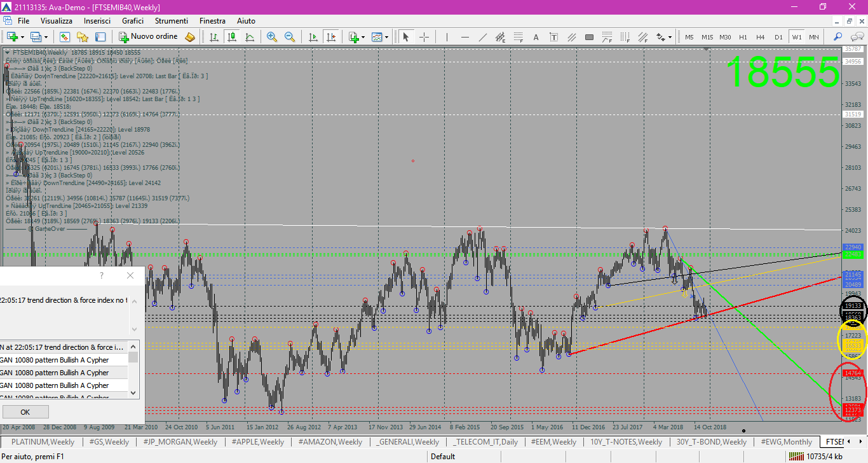Open the Grafici menu
The width and height of the screenshot is (868, 463).
pyautogui.click(x=133, y=21)
